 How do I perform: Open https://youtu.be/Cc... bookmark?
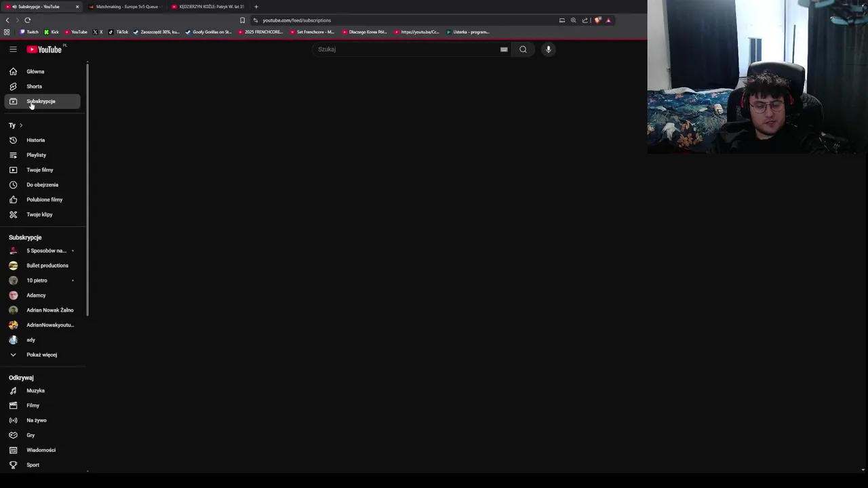(416, 32)
